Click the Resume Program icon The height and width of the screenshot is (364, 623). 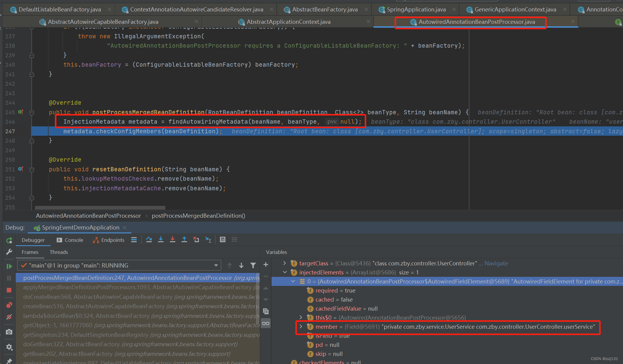[x=9, y=266]
